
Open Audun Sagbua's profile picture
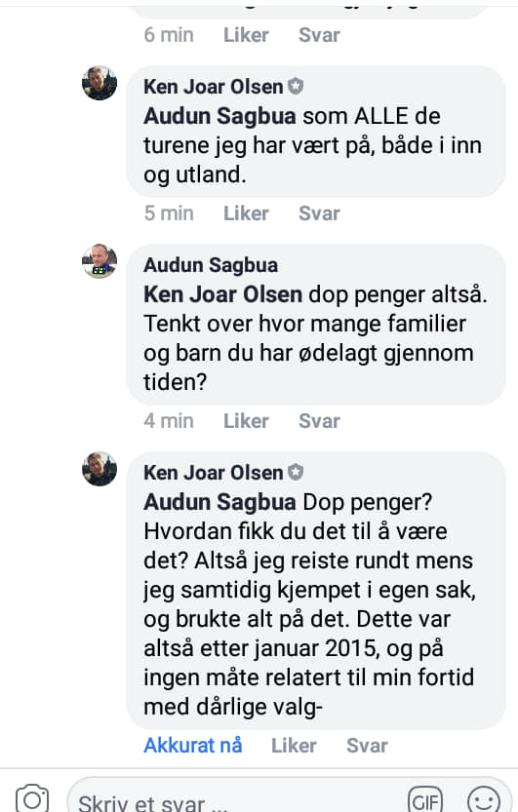point(100,261)
